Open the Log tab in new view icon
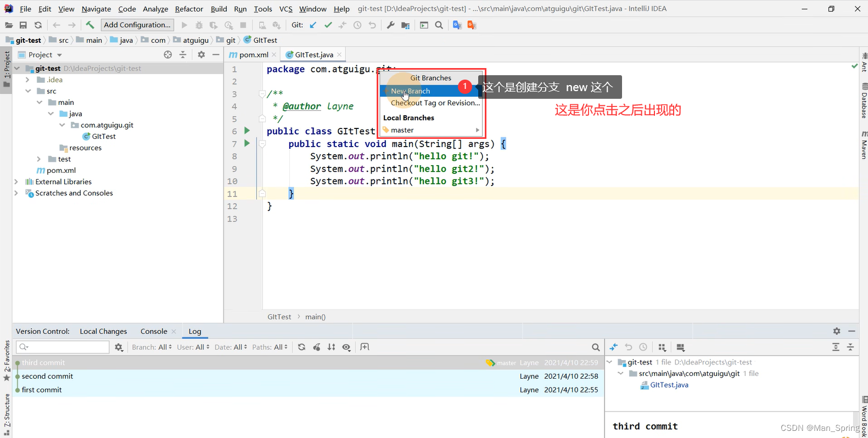Image resolution: width=868 pixels, height=438 pixels. pos(365,347)
